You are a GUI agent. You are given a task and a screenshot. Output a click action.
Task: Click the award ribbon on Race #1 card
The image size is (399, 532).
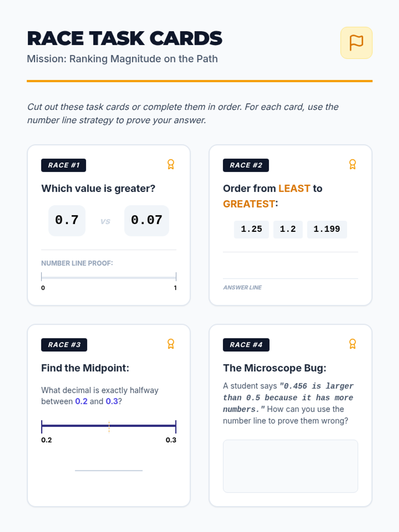click(171, 164)
